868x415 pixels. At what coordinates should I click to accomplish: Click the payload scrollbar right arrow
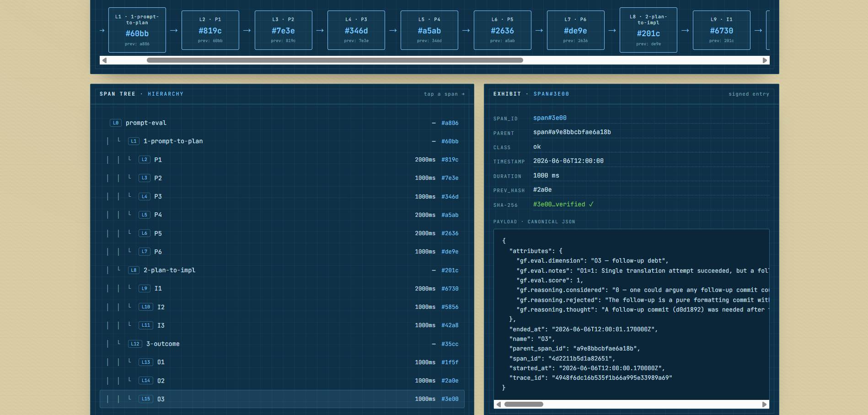pyautogui.click(x=764, y=404)
